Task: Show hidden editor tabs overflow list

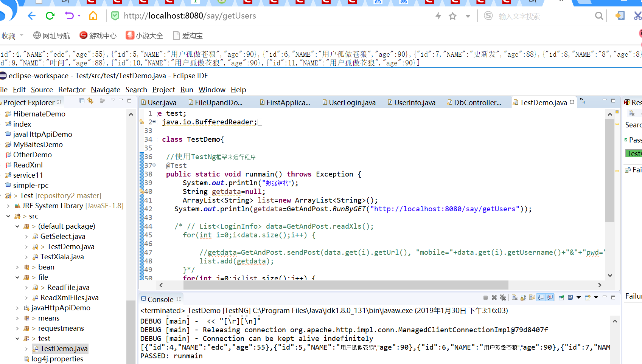Action: 583,101
